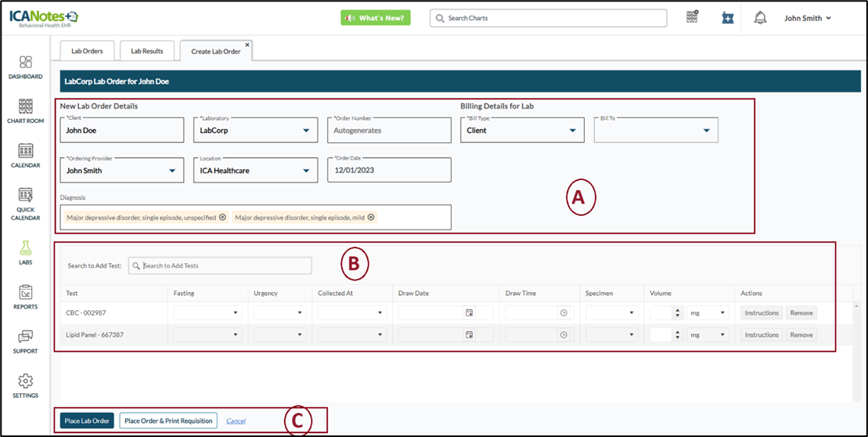This screenshot has height=437, width=868.
Task: Switch to the Lab Orders tab
Action: 87,51
